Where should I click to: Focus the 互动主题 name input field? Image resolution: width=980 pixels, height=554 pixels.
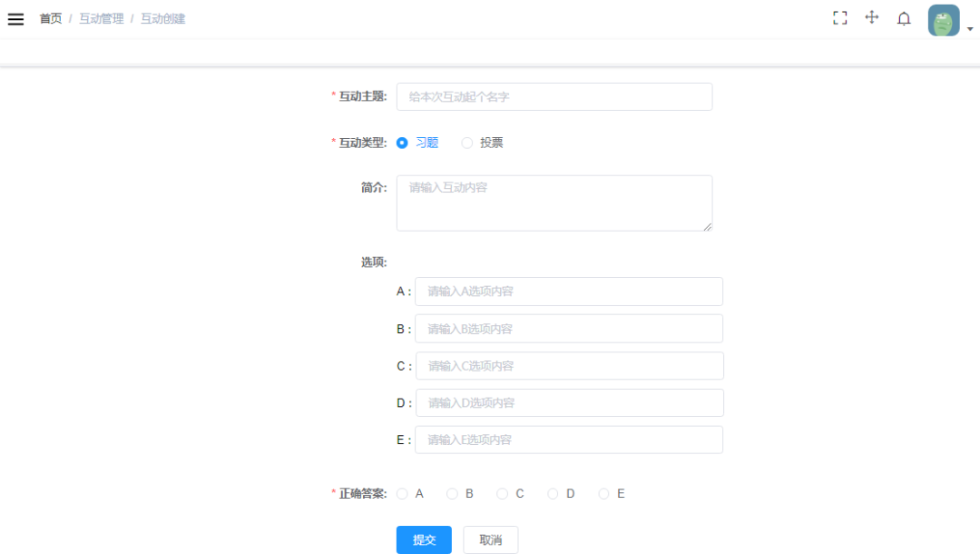(554, 96)
